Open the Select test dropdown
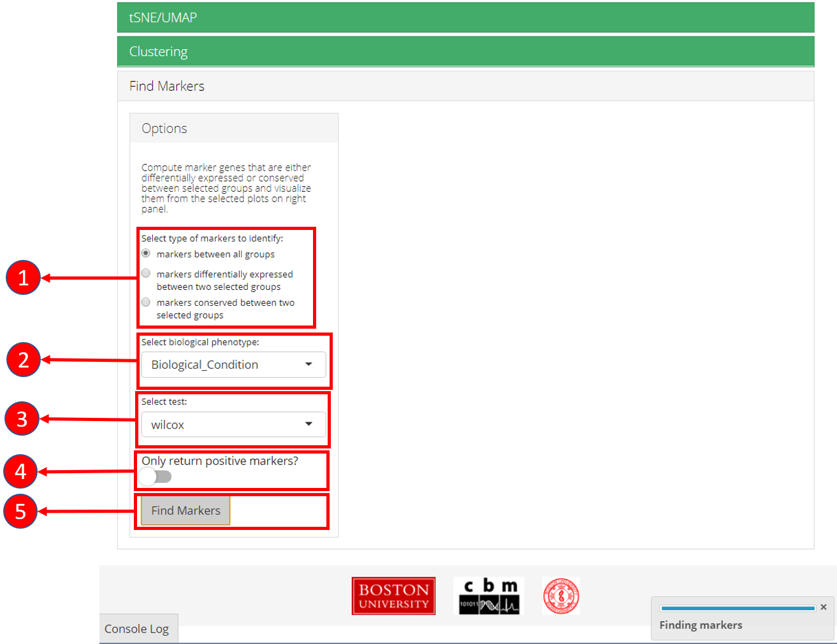The width and height of the screenshot is (837, 644). pyautogui.click(x=233, y=424)
